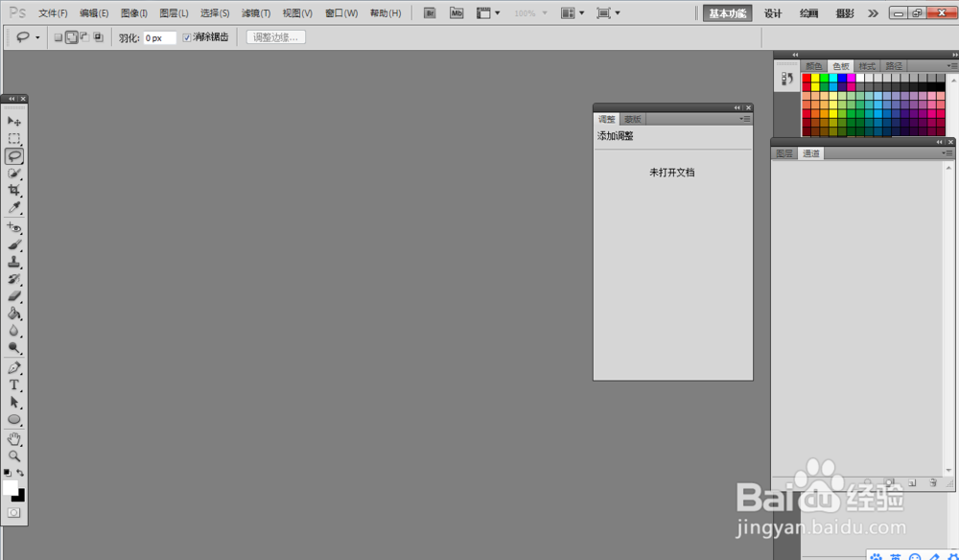Open the foreground color picker
Image resolution: width=959 pixels, height=560 pixels.
coord(10,487)
